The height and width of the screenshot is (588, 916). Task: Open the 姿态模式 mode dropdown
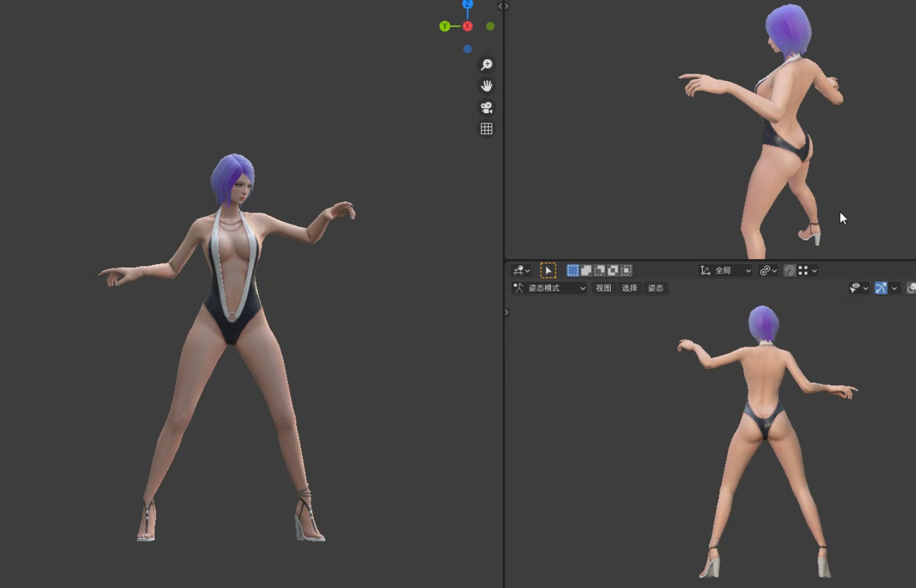pos(549,288)
